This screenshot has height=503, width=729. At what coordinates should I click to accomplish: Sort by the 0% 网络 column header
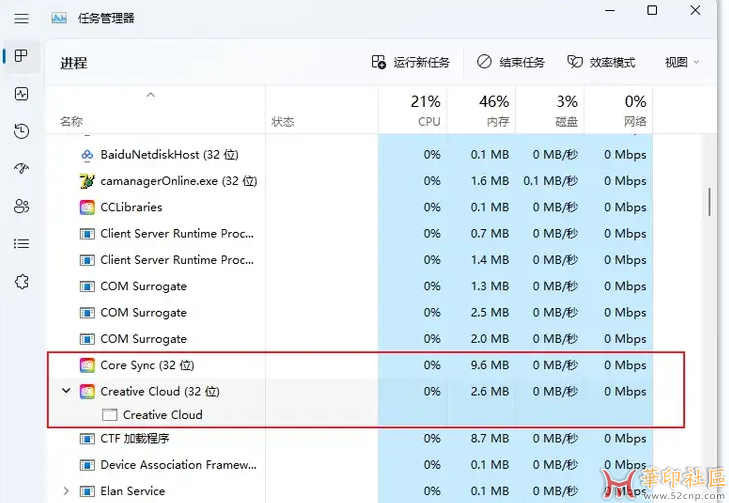pyautogui.click(x=618, y=110)
